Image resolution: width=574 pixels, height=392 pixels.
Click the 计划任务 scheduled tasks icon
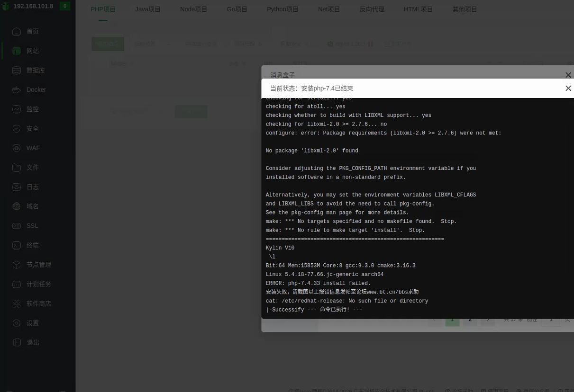(17, 284)
